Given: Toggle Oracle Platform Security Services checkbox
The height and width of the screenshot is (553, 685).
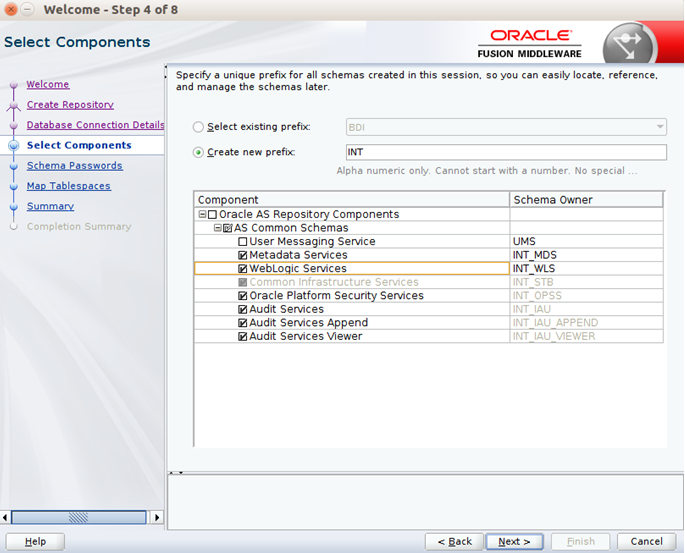Looking at the screenshot, I should (242, 296).
